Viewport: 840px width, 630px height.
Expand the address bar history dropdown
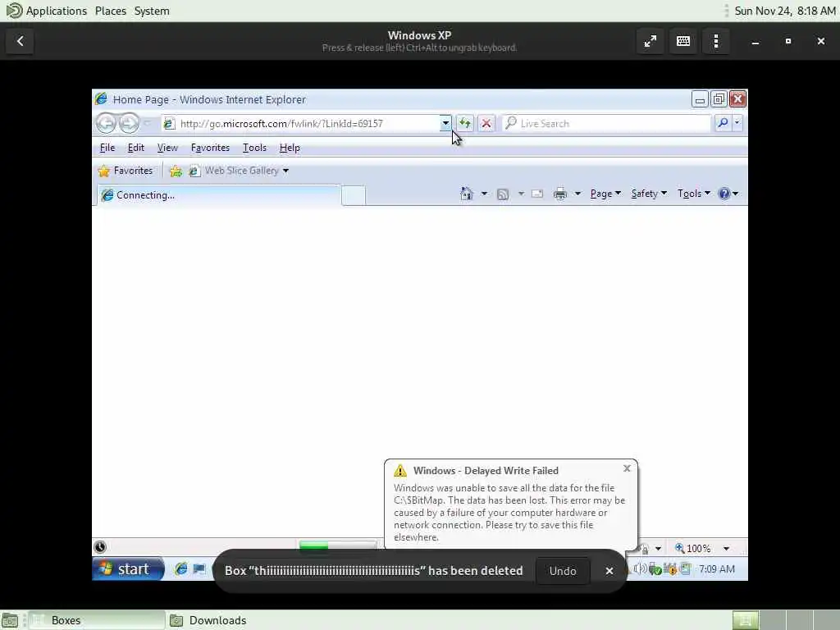[x=445, y=124]
